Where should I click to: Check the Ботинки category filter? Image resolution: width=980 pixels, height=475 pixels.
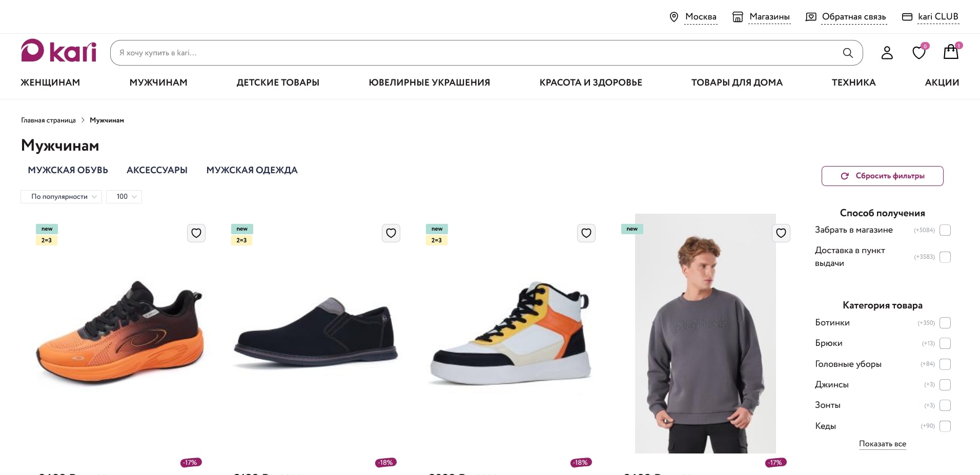pos(945,323)
